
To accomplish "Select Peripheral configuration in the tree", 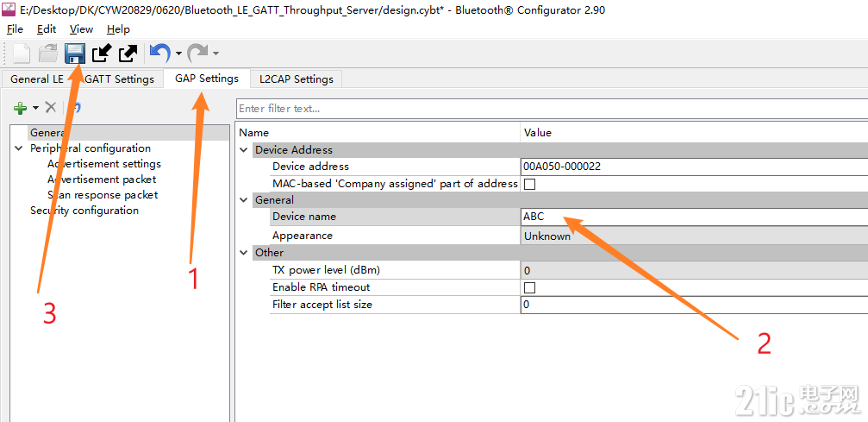I will pyautogui.click(x=91, y=148).
